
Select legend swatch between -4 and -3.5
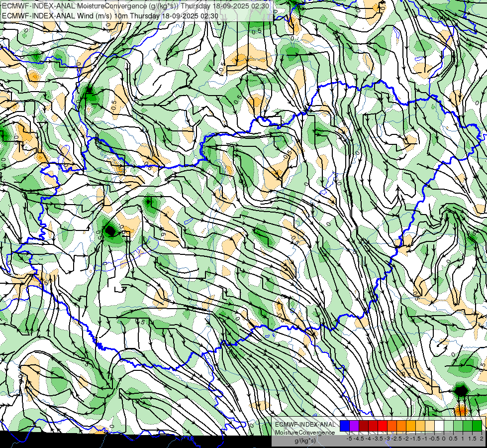pos(373,426)
